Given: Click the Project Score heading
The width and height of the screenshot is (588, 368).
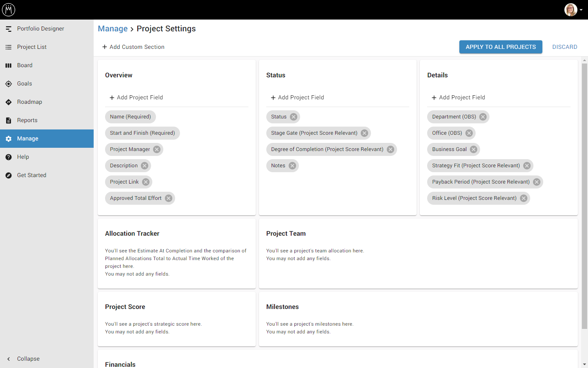Looking at the screenshot, I should (x=125, y=307).
